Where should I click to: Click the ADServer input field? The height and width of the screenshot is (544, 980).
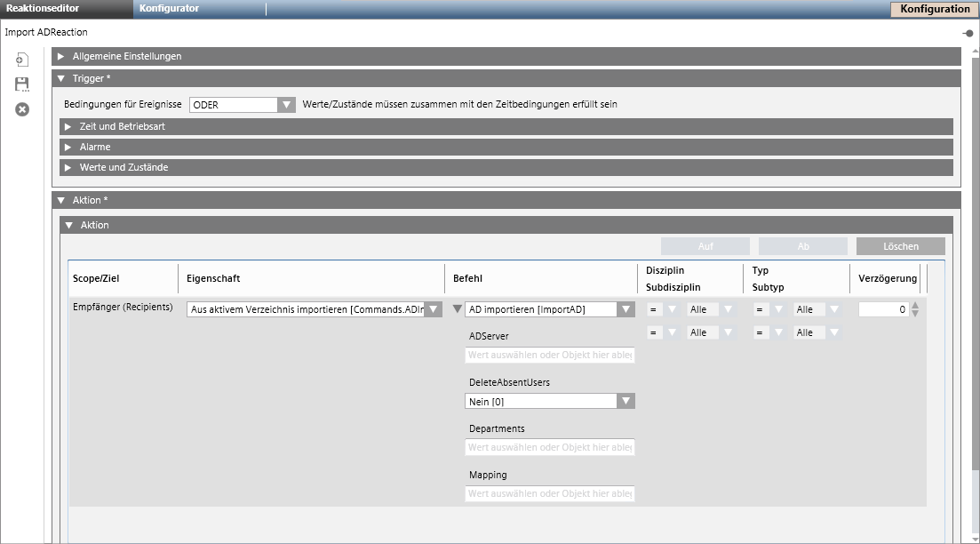point(549,355)
